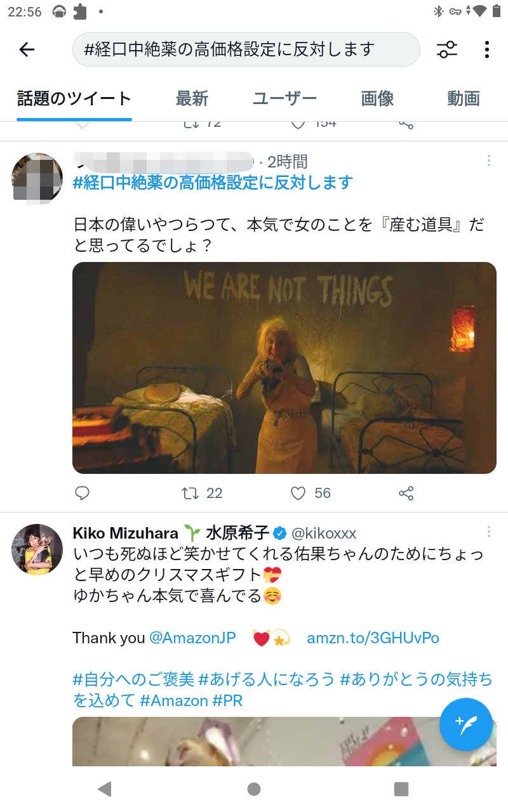Image resolution: width=508 pixels, height=812 pixels.
Task: Switch to the 最新 tab
Action: tap(192, 99)
